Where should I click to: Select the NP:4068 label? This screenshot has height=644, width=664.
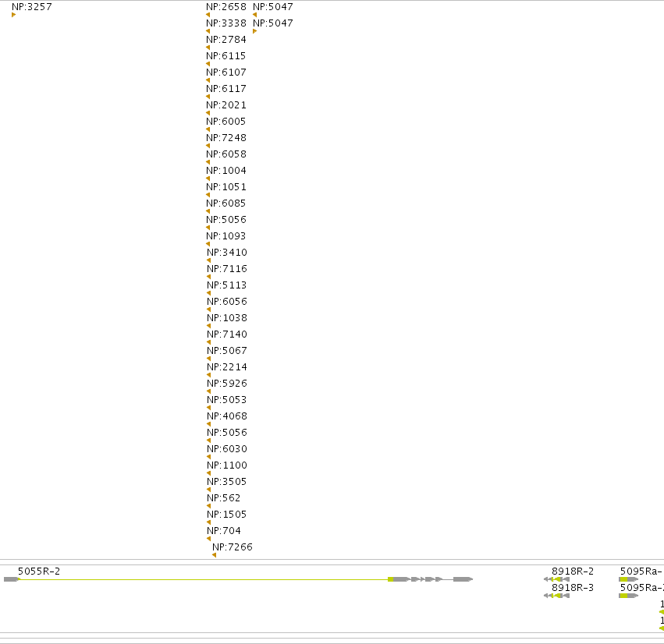pos(227,416)
